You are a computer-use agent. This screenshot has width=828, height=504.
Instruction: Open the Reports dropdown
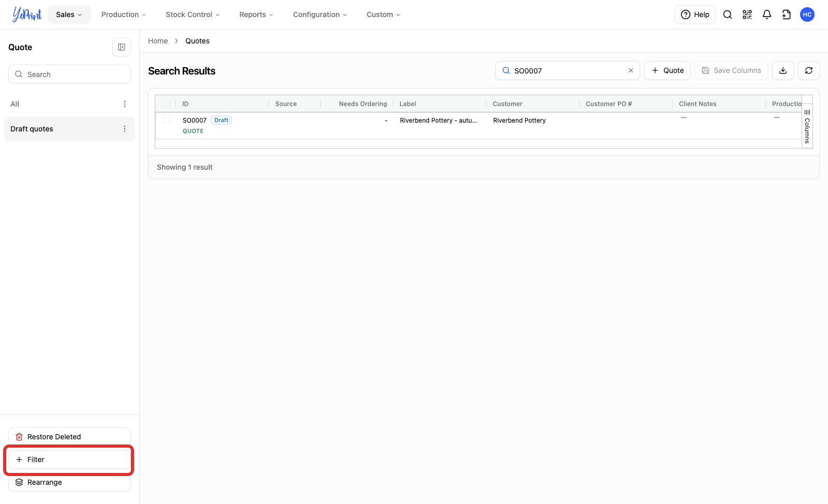(x=256, y=14)
